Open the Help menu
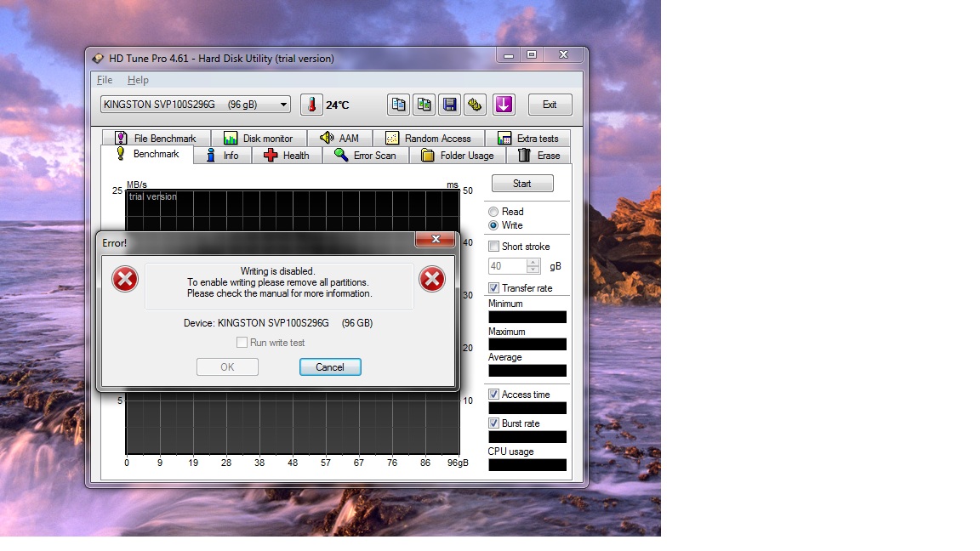 [138, 80]
